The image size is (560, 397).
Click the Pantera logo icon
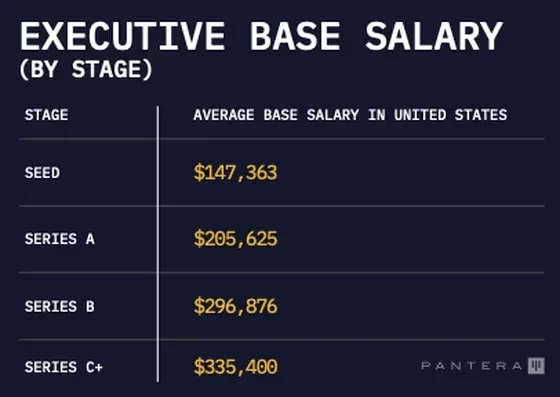coord(536,366)
